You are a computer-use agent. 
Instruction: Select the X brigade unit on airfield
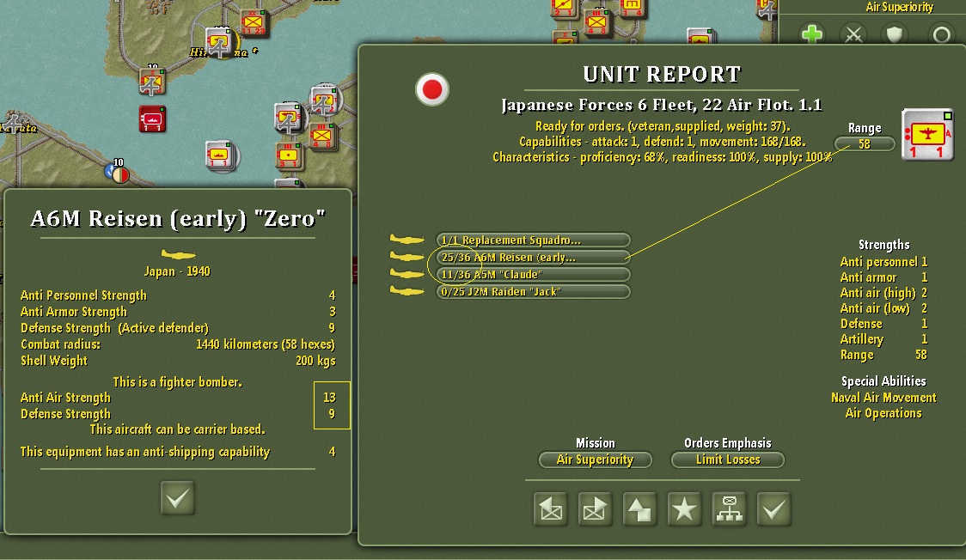coord(151,82)
